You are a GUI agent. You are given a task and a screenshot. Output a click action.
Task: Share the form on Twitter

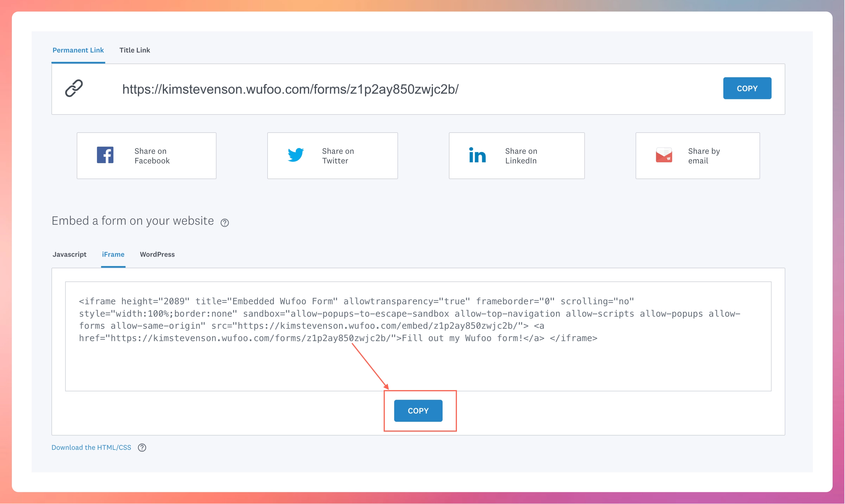click(332, 155)
